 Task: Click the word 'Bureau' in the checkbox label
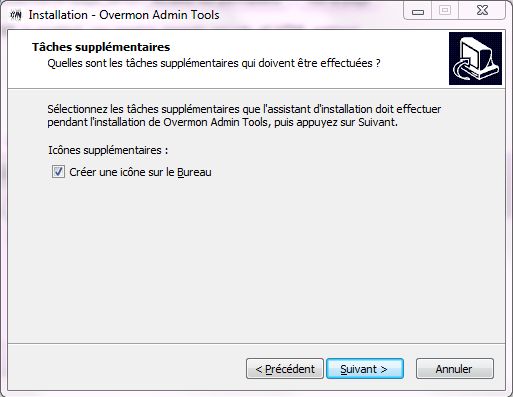194,172
